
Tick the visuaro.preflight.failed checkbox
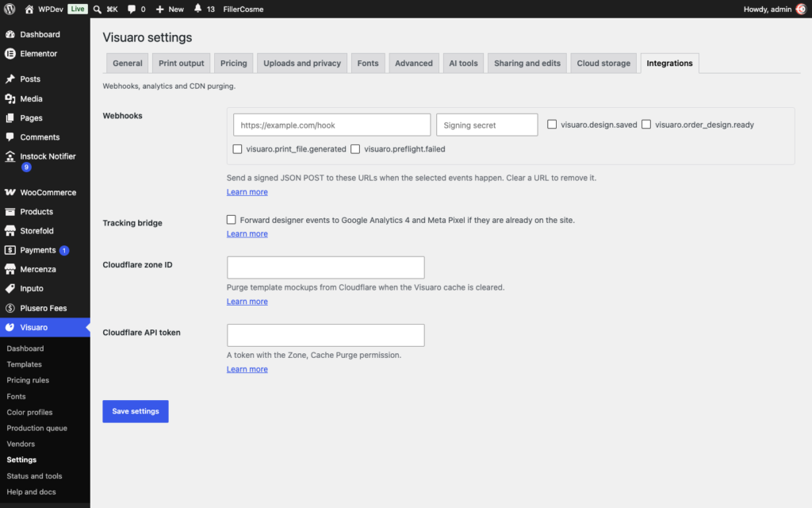point(355,148)
